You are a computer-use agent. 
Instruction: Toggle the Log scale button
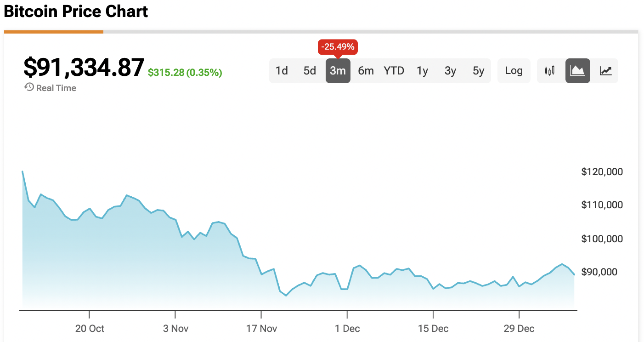(x=514, y=71)
